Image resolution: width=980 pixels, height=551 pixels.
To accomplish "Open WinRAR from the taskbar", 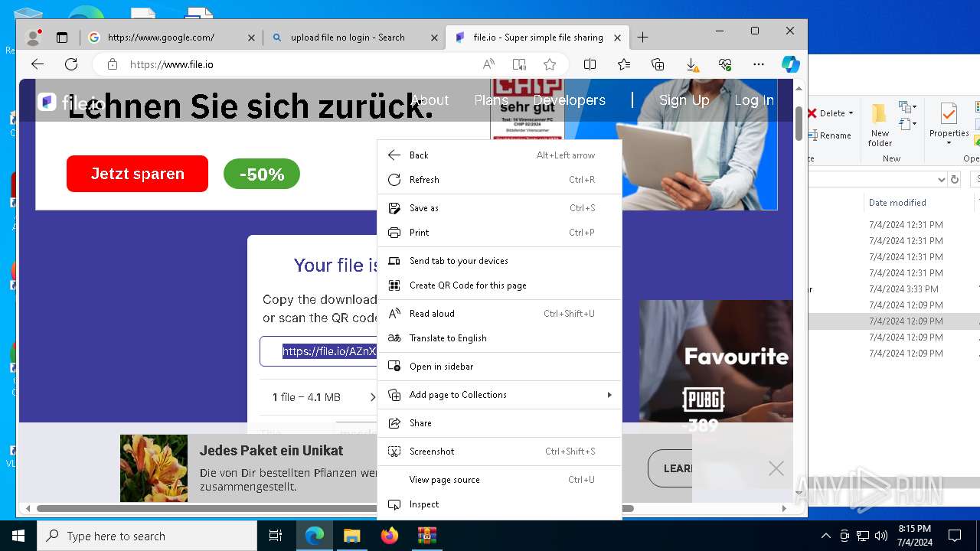I will [x=426, y=536].
